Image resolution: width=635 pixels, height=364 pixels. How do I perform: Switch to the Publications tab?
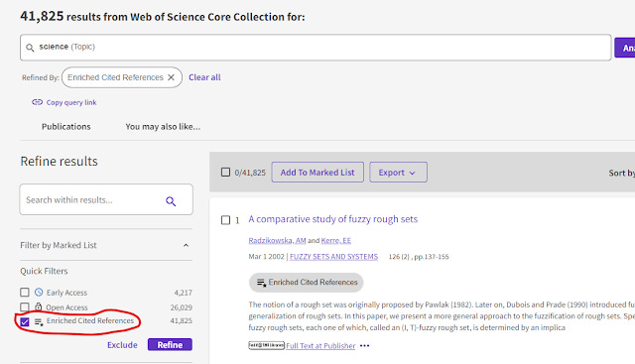click(x=66, y=126)
